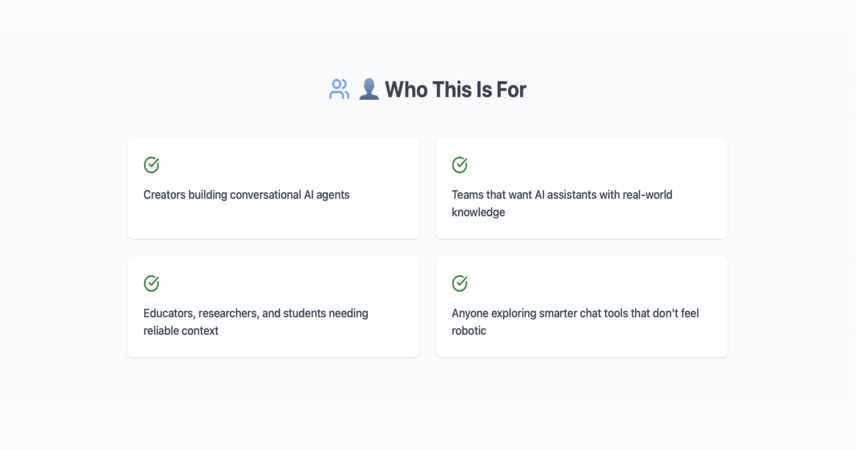Click the bust silhouette emoji in heading
Screen dimensions: 856x450
pyautogui.click(x=369, y=90)
